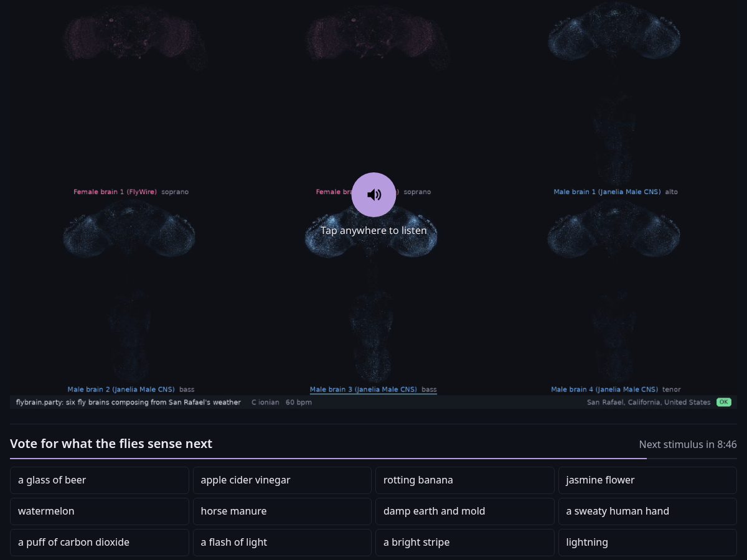Open Male brain 2 (Janelia Male CNS) label
Screen dimensions: 747x560
click(121, 390)
